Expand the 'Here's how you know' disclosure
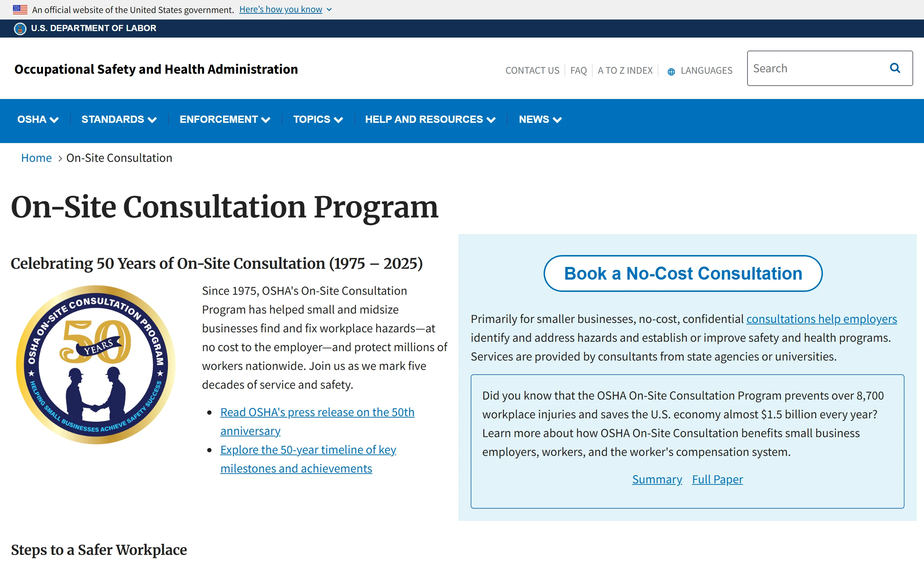This screenshot has width=924, height=578. tap(285, 9)
